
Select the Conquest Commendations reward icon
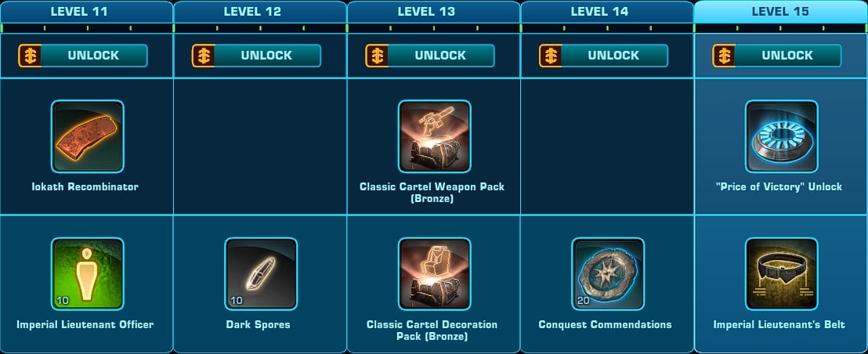pyautogui.click(x=608, y=274)
